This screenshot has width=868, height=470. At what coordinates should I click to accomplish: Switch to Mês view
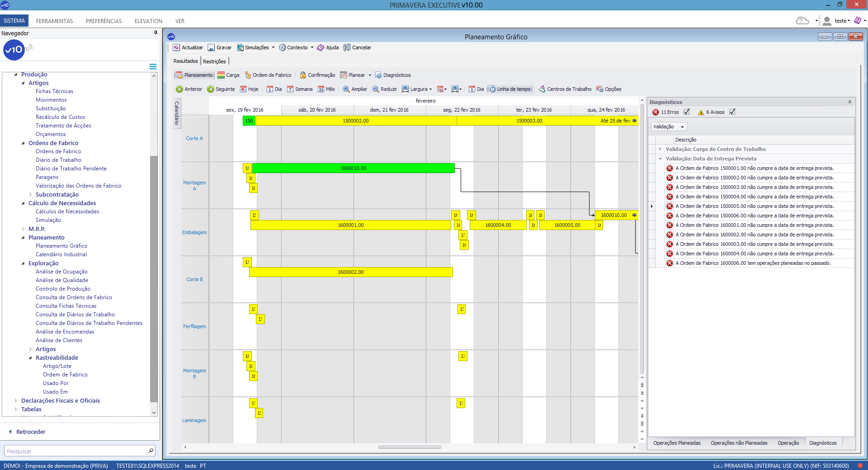click(326, 89)
